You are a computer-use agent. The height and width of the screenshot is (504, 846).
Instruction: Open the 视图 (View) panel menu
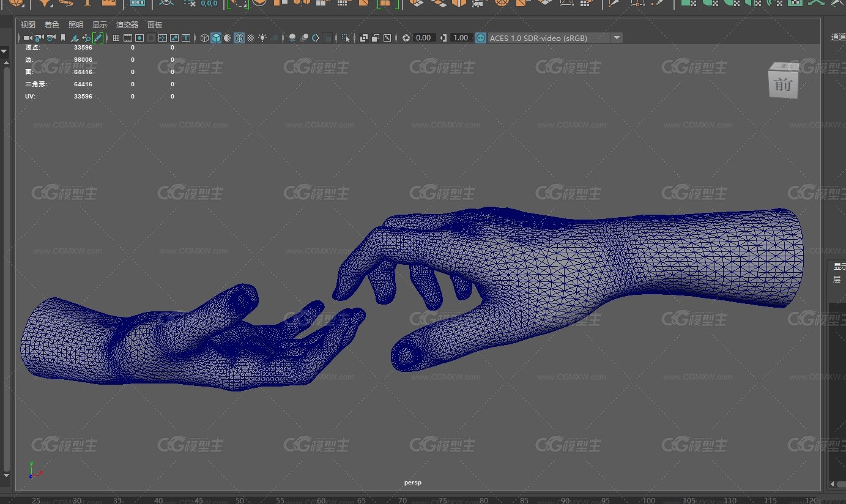pos(28,25)
